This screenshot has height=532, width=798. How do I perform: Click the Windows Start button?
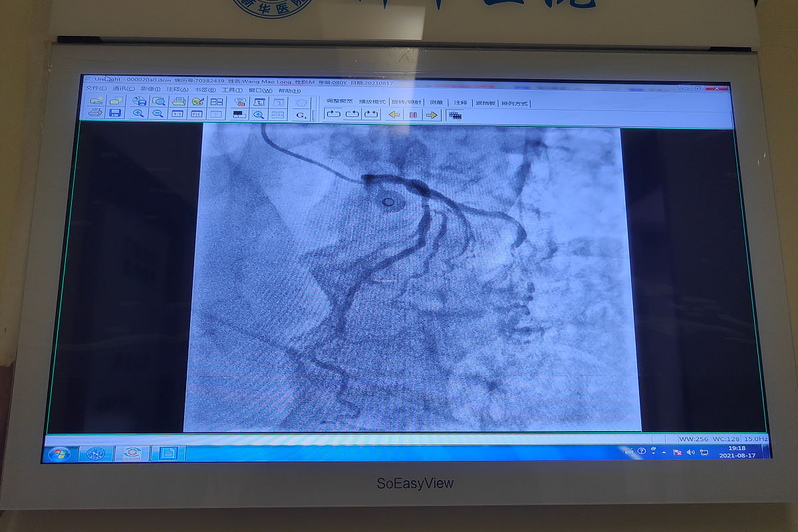click(59, 454)
